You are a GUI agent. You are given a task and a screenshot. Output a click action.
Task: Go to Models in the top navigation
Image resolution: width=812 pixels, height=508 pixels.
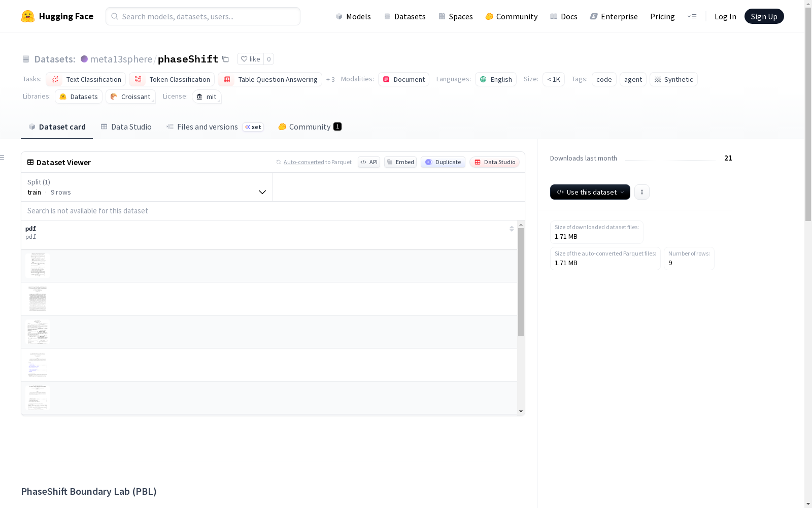[x=353, y=16]
